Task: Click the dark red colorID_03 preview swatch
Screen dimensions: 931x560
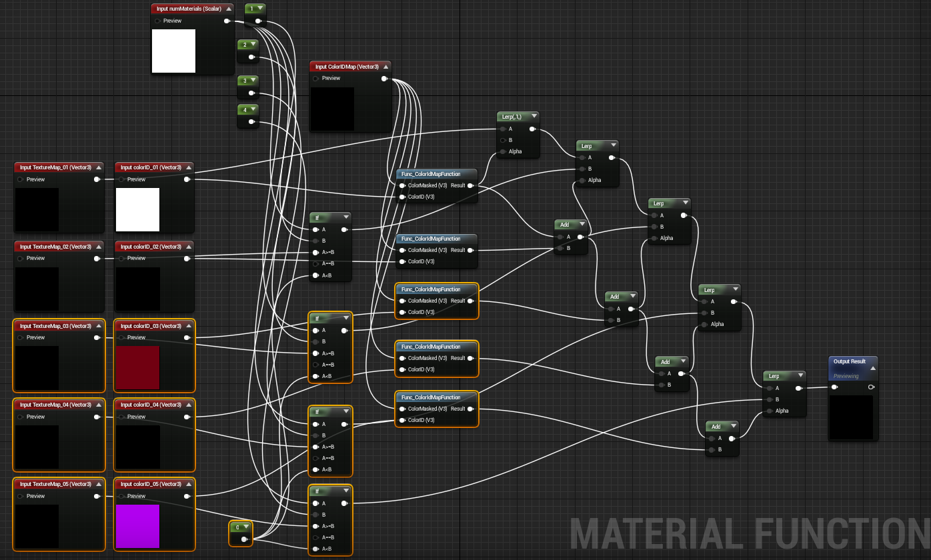Action: pos(138,367)
